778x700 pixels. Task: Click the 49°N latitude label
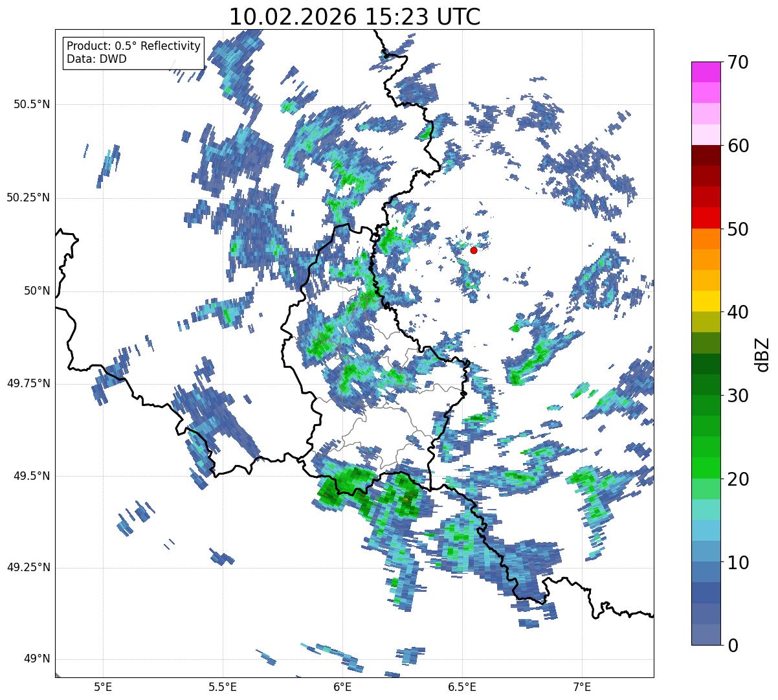coord(37,659)
